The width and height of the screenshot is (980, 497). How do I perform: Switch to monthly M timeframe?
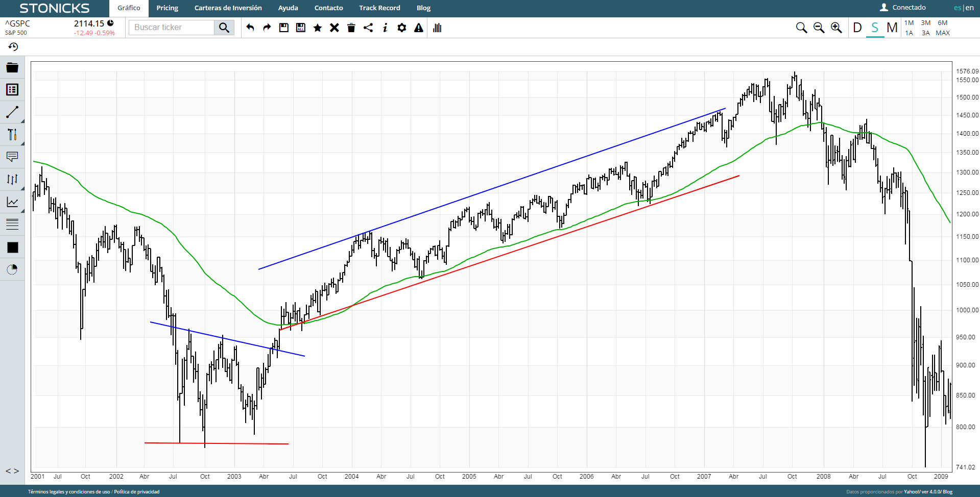(892, 28)
